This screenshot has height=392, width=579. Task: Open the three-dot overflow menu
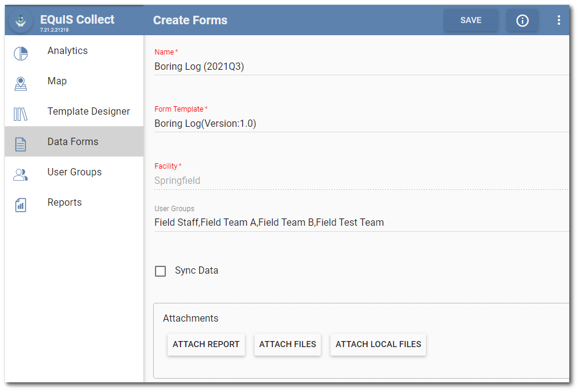558,19
